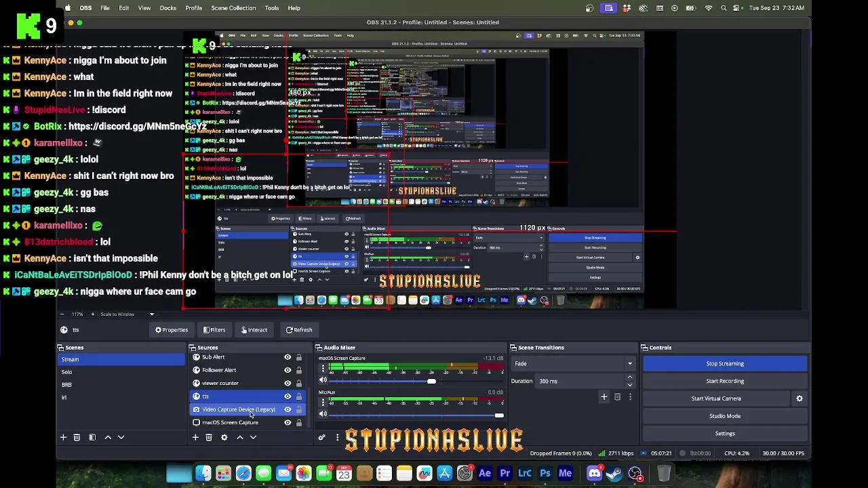The width and height of the screenshot is (868, 488).
Task: Hide Video Capture Device (Legacy) source
Action: click(288, 409)
